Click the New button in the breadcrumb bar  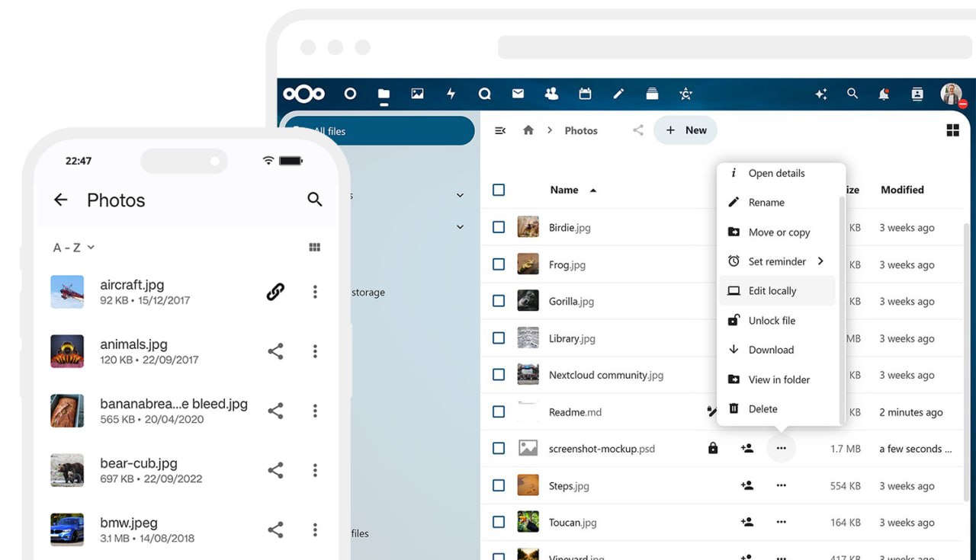pos(685,130)
